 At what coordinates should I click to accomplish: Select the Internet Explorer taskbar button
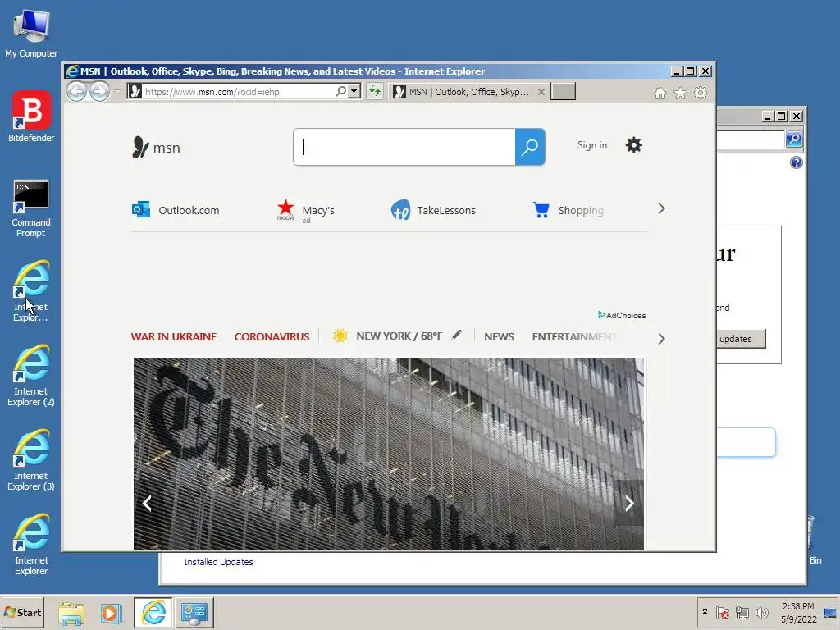(x=153, y=613)
